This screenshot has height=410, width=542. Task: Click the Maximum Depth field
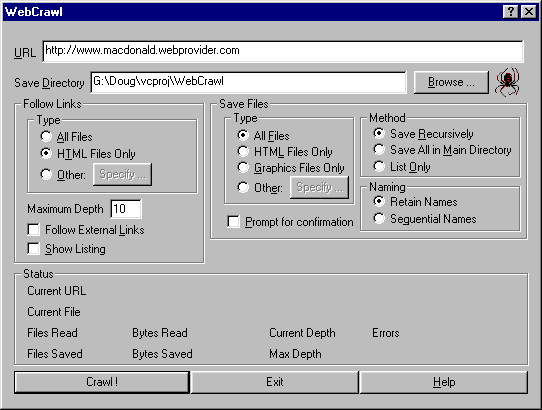coord(126,209)
